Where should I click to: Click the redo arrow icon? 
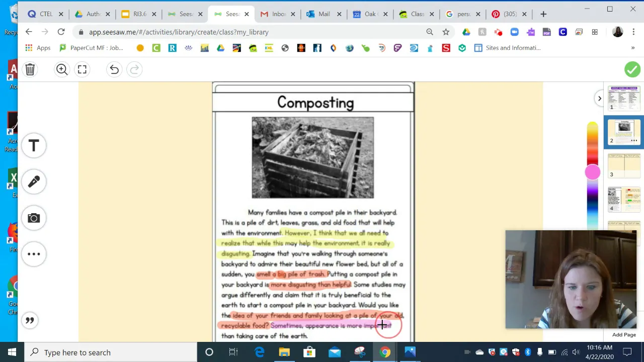click(x=134, y=69)
